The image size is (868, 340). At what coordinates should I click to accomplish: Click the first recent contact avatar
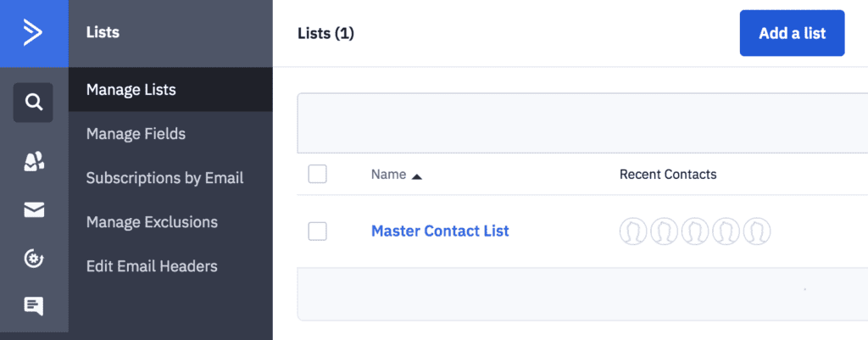point(633,231)
